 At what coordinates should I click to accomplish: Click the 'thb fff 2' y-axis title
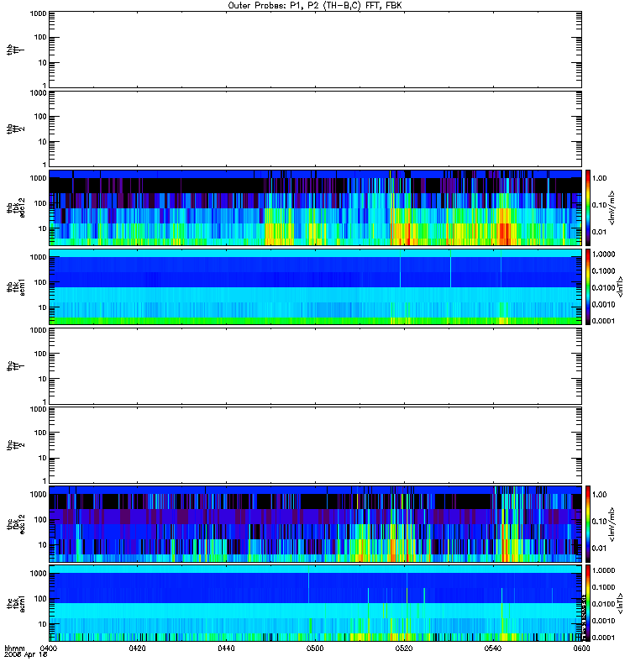click(16, 129)
